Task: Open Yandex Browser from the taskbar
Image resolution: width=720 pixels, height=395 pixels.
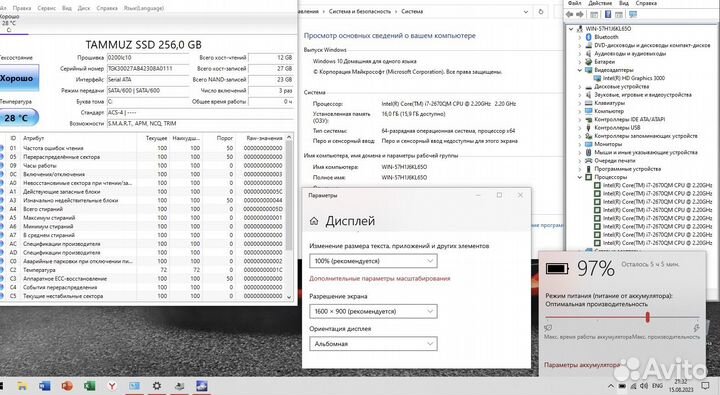Action: (112, 386)
